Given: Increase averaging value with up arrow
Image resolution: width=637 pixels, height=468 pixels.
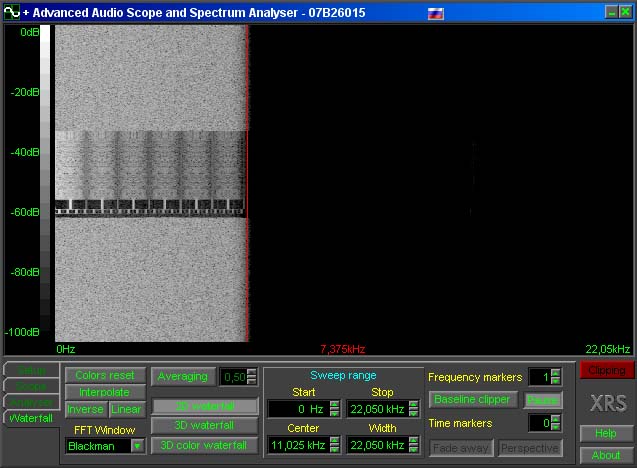Looking at the screenshot, I should point(252,372).
